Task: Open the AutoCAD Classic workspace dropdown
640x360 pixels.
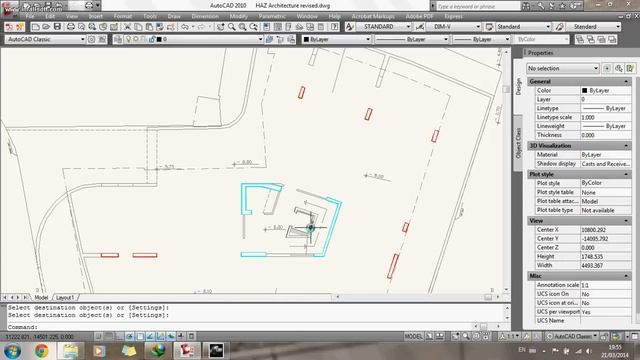Action: click(x=45, y=39)
